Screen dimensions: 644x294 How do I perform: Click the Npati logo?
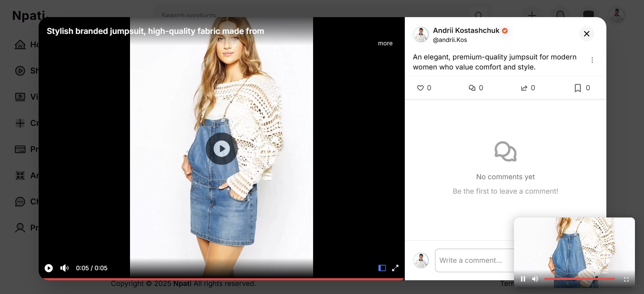[x=30, y=15]
